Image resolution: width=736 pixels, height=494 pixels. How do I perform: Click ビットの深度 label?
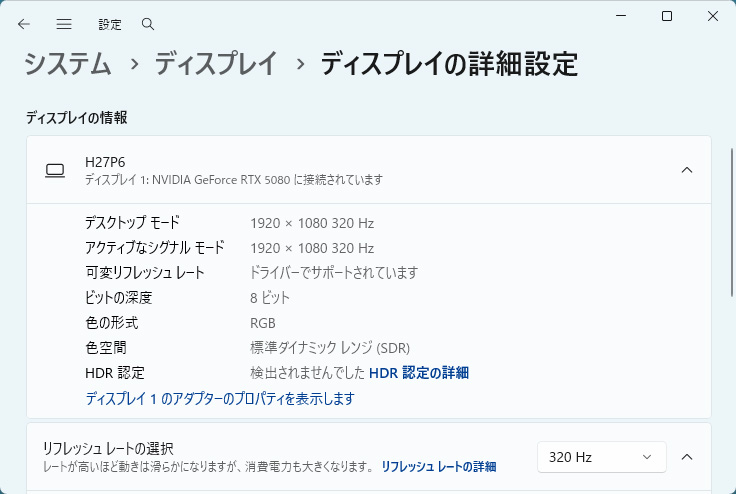[x=119, y=298]
